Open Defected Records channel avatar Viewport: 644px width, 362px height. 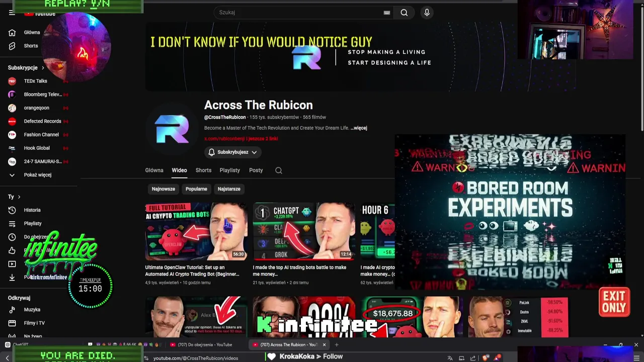(12, 121)
